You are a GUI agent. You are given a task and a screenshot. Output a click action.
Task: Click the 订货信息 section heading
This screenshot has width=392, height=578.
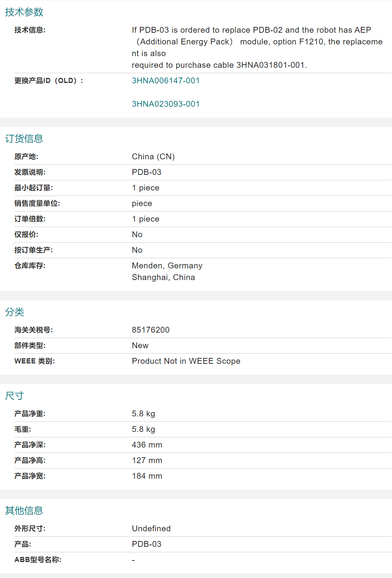point(24,139)
